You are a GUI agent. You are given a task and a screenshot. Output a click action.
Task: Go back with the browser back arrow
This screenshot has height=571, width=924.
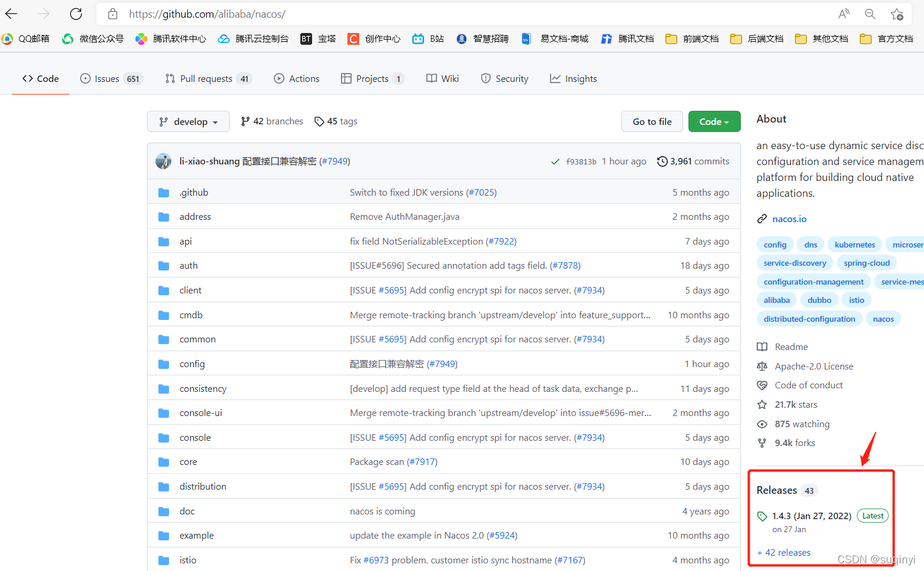point(11,14)
